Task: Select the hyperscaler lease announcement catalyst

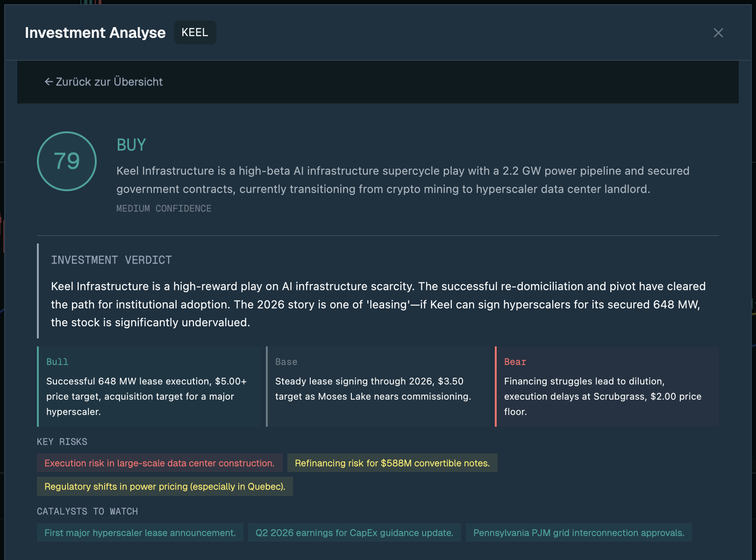Action: tap(140, 532)
